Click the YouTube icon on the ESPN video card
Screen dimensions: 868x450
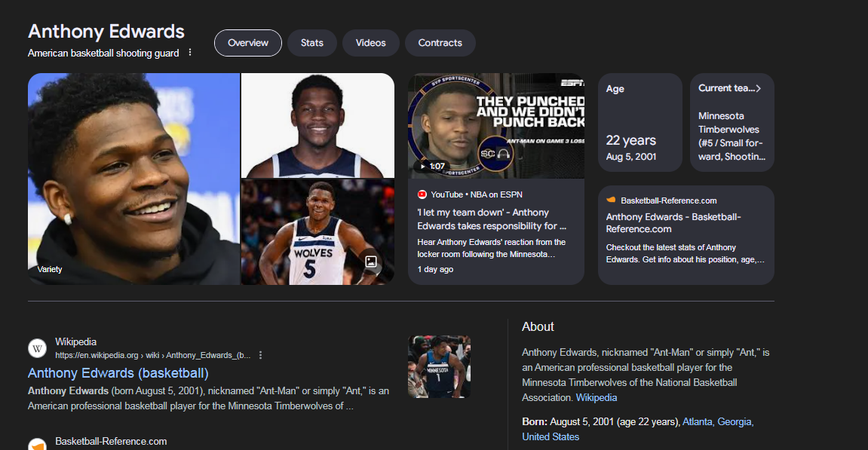pyautogui.click(x=422, y=194)
